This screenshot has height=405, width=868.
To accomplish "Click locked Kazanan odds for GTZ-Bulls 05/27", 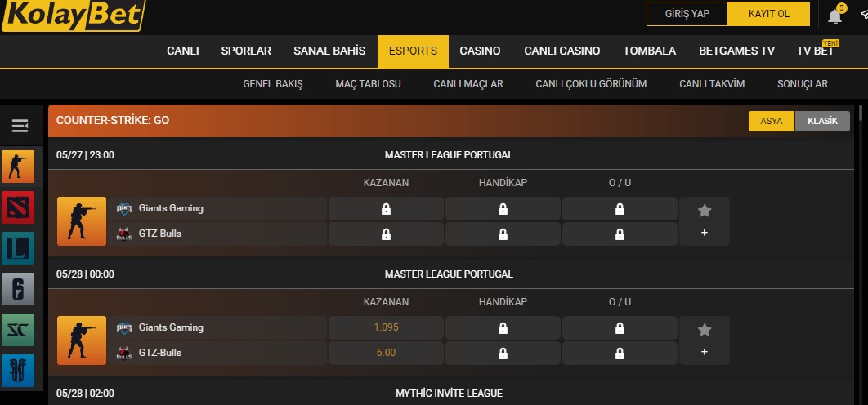I will [386, 234].
